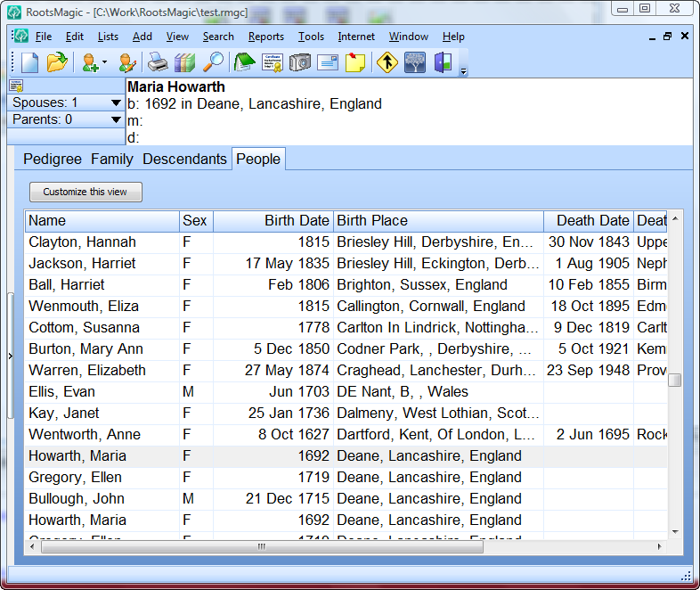Click the address card icon
Viewport: 700px width, 590px height.
328,62
